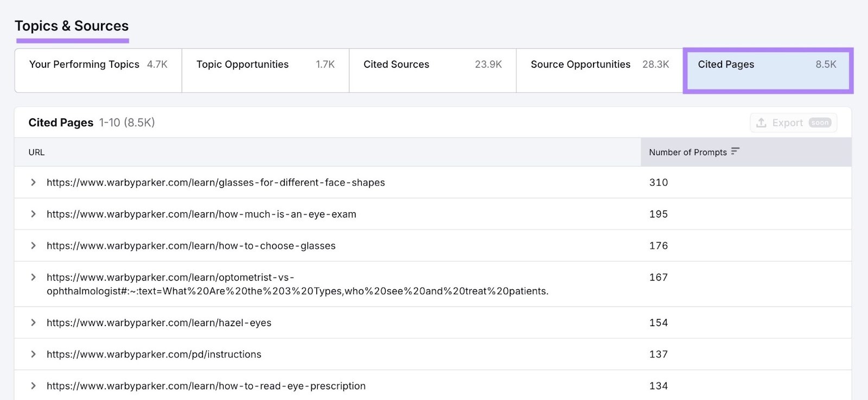This screenshot has height=400, width=868.
Task: Sort by Number of Prompts column header
Action: [x=687, y=153]
